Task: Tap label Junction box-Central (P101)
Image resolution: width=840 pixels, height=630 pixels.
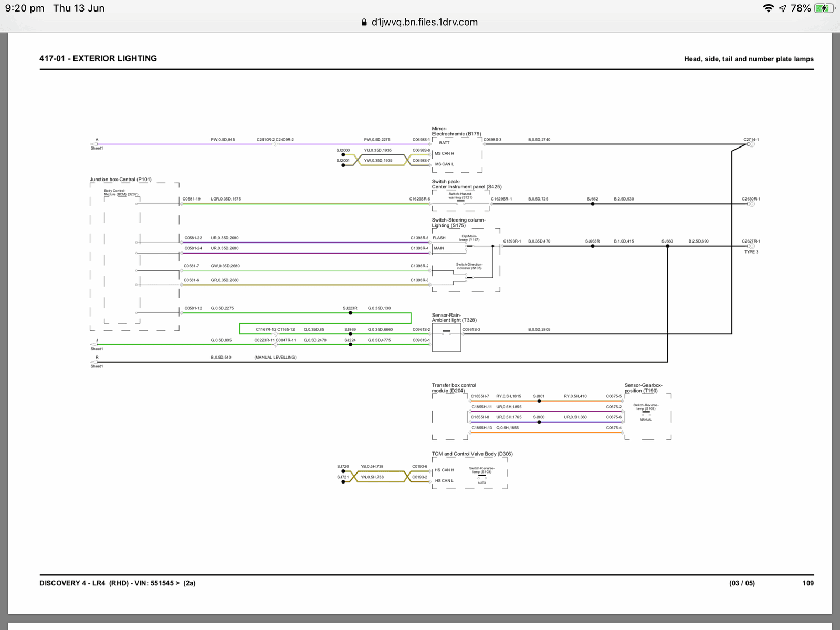Action: click(120, 180)
